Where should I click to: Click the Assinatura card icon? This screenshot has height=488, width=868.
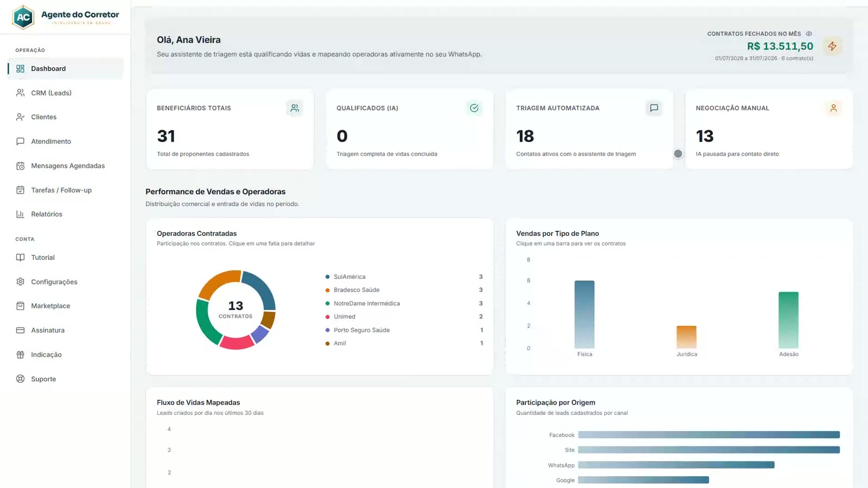point(20,330)
